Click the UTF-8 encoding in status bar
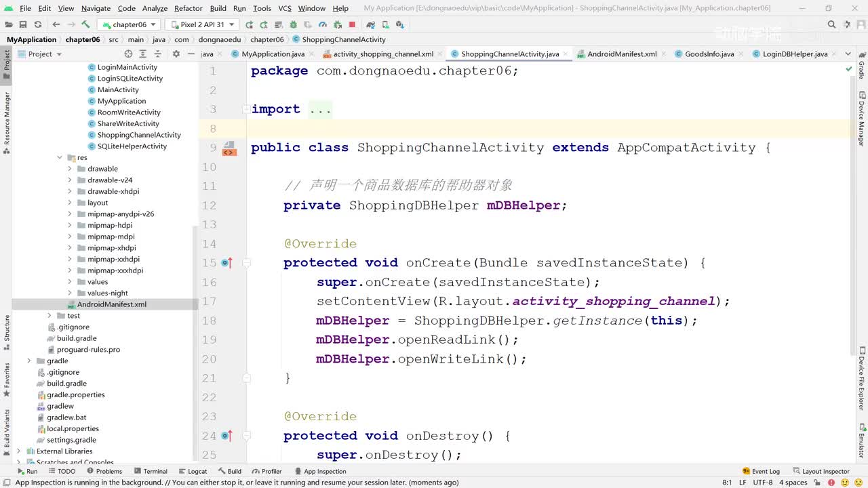The image size is (868, 488). click(762, 483)
